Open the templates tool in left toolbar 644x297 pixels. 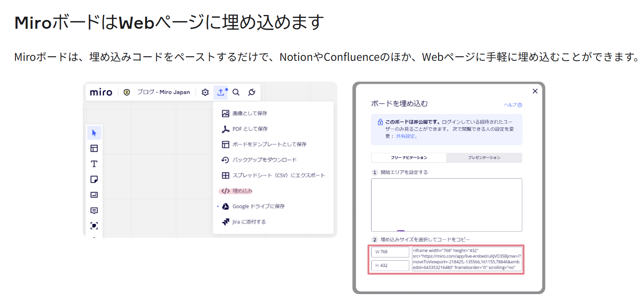pyautogui.click(x=94, y=148)
